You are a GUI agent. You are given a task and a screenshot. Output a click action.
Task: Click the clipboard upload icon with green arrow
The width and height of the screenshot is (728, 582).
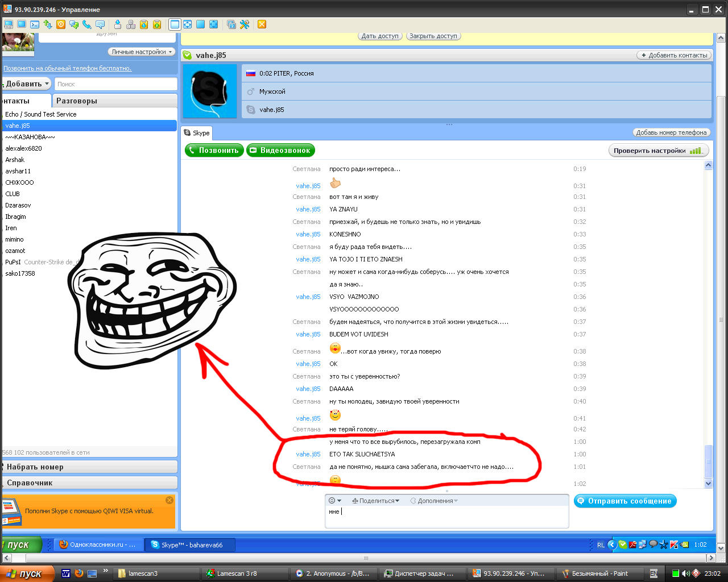157,24
